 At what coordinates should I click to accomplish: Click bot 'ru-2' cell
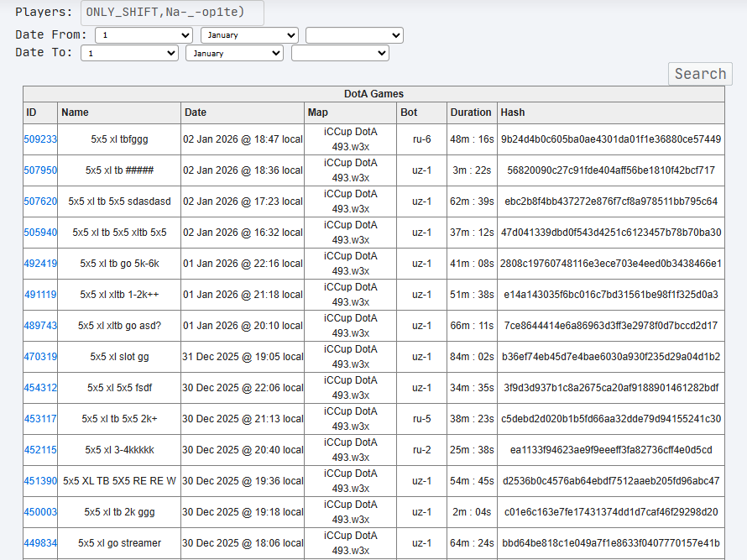point(421,450)
